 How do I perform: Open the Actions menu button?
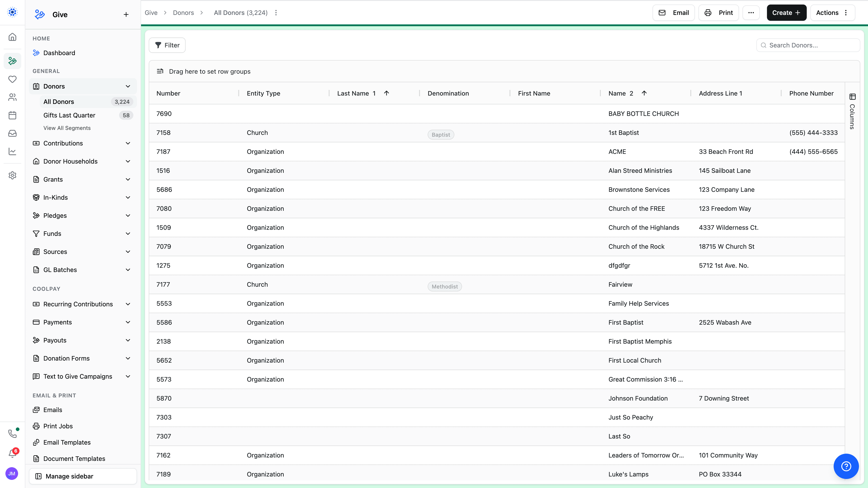pyautogui.click(x=832, y=13)
